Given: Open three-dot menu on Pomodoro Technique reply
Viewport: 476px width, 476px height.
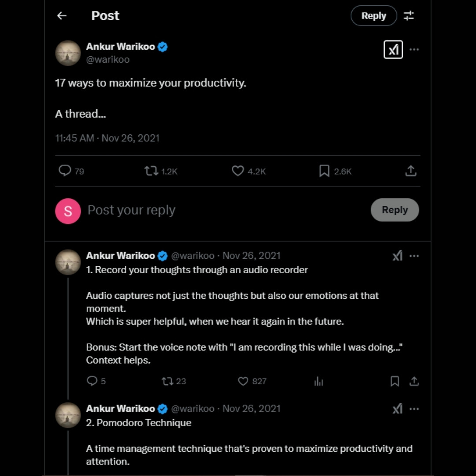Looking at the screenshot, I should [414, 409].
